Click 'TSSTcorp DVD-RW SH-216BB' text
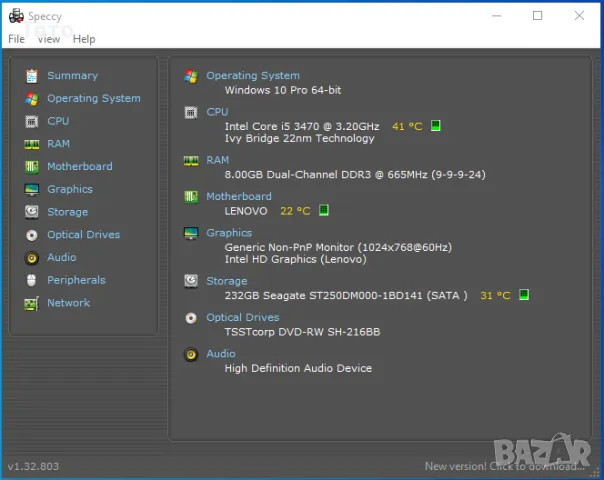Image resolution: width=604 pixels, height=480 pixels. point(302,332)
